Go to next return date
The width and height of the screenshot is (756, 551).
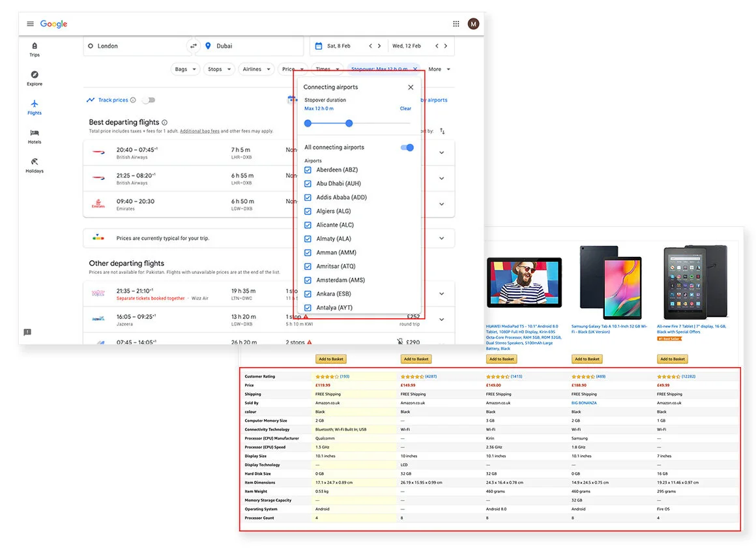[446, 46]
